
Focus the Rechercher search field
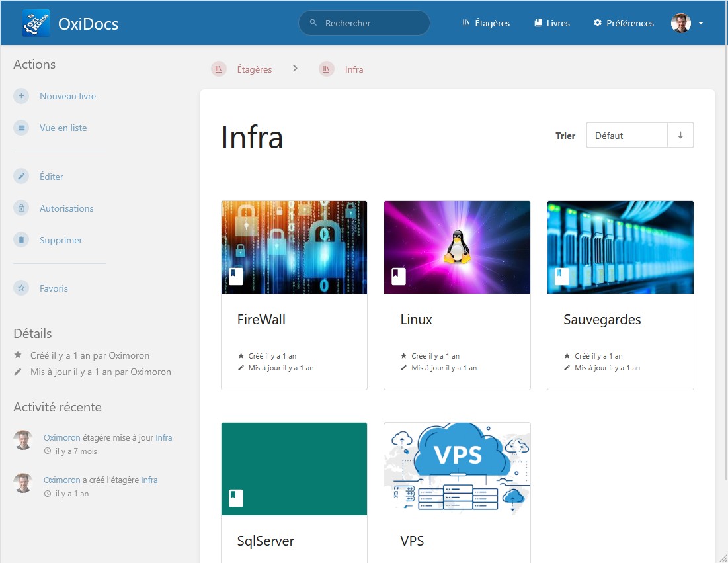click(x=364, y=22)
